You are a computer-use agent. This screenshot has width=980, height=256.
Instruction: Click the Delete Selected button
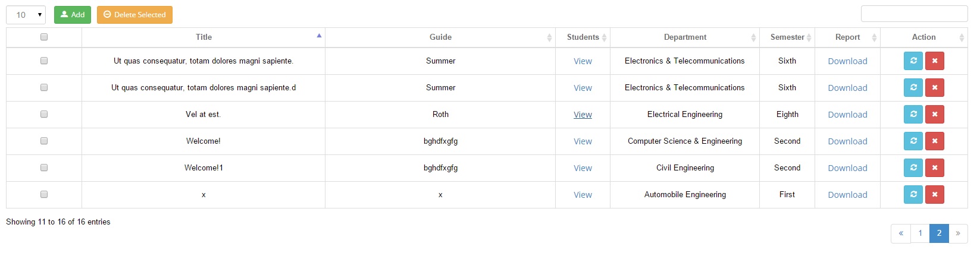pos(134,15)
